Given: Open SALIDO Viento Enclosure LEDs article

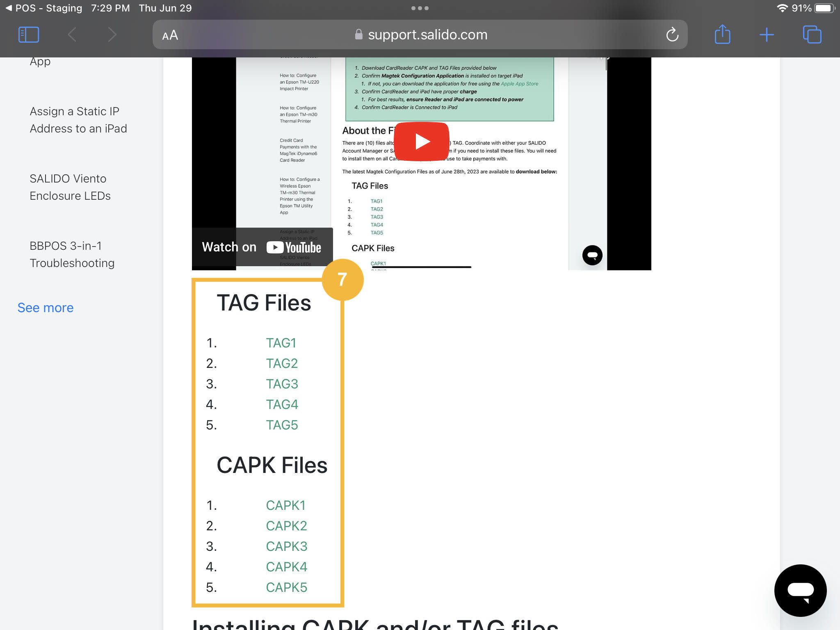Looking at the screenshot, I should [x=70, y=187].
